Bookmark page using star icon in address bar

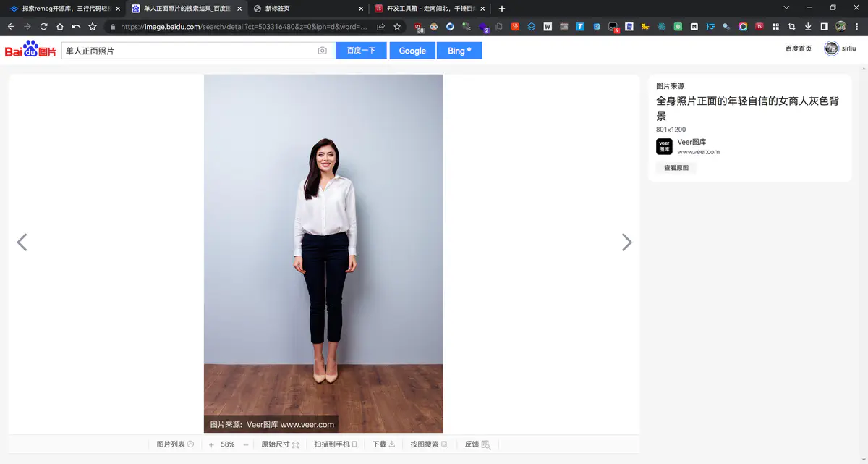[x=397, y=27]
